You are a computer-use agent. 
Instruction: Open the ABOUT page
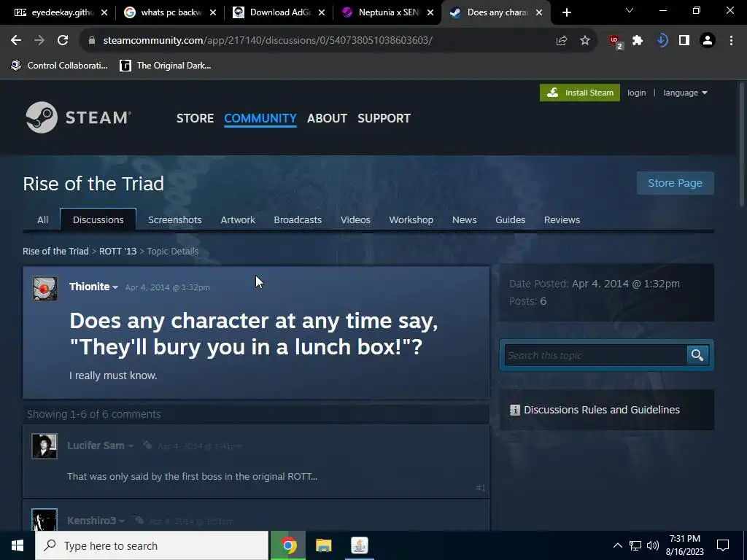(x=327, y=118)
